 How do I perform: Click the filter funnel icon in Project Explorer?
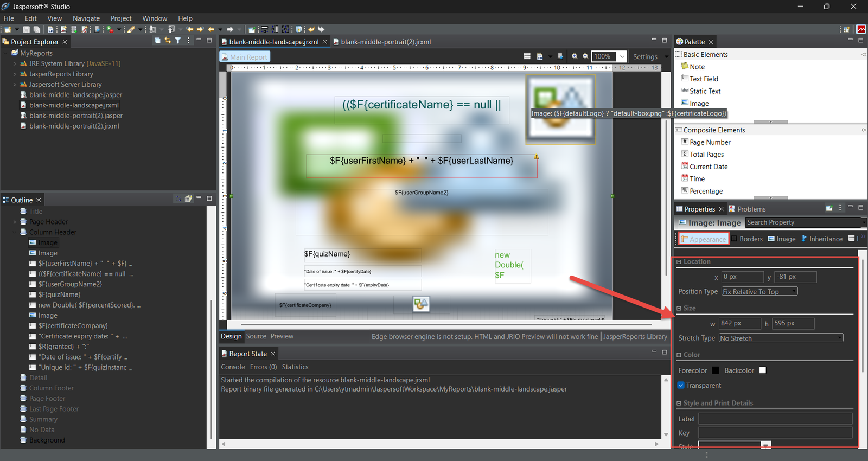[177, 41]
